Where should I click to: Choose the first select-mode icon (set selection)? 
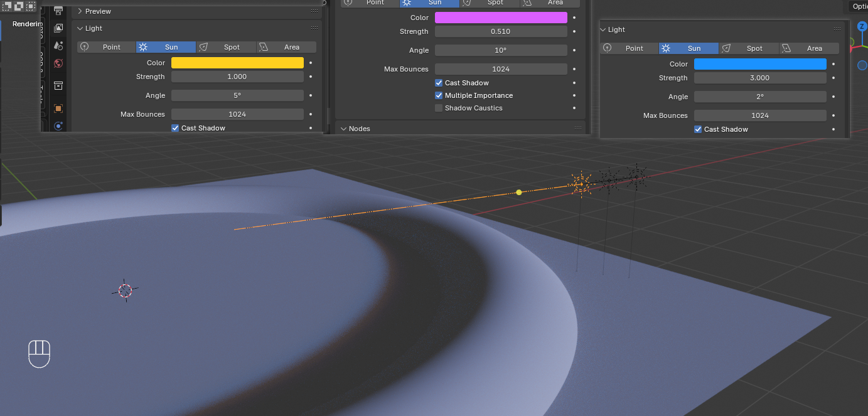coord(7,6)
